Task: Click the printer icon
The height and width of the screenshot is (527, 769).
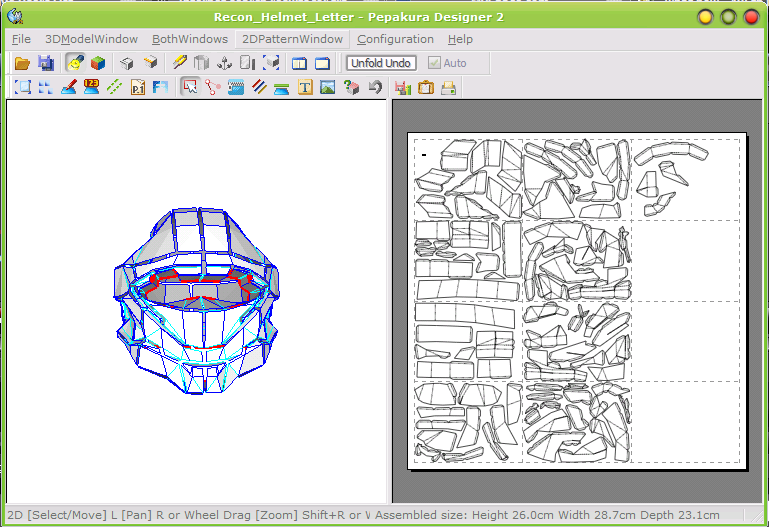Action: 449,87
